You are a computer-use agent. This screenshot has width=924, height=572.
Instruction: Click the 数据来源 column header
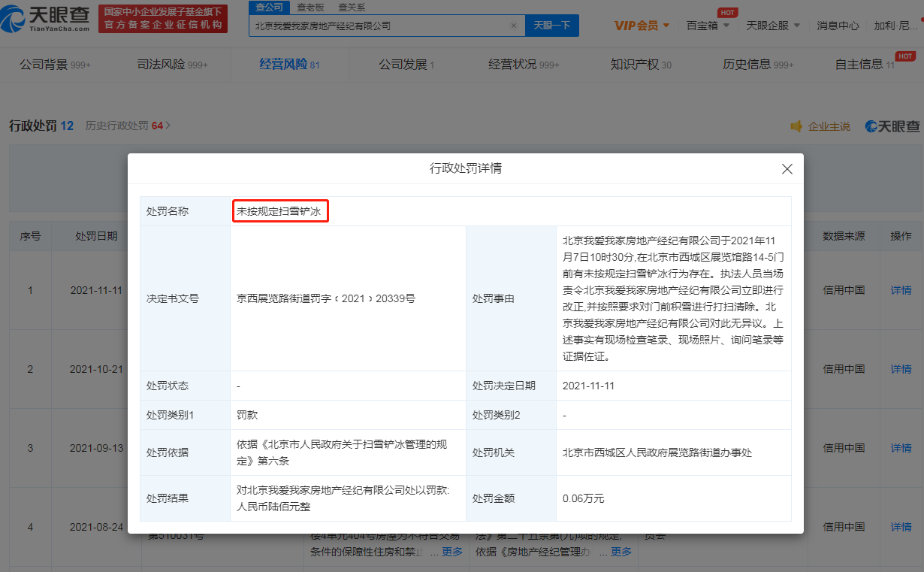pyautogui.click(x=844, y=236)
